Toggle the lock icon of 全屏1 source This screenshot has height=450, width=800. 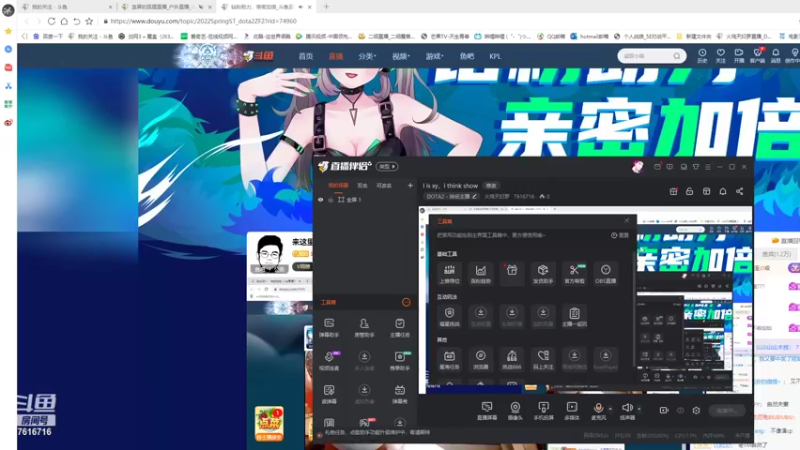(x=331, y=199)
